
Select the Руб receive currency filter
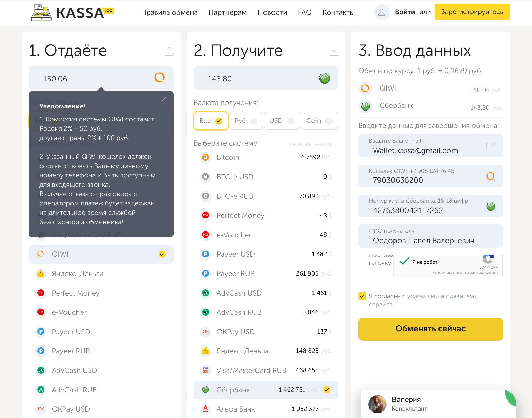coord(246,121)
